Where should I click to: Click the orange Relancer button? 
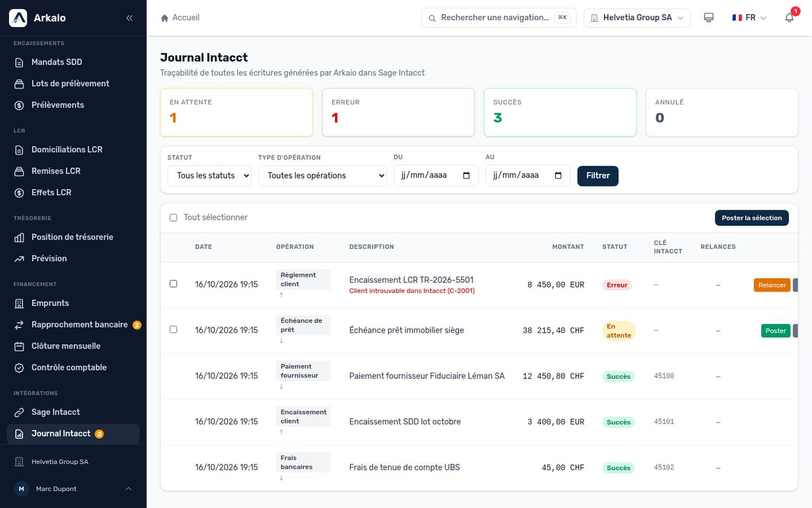(x=772, y=285)
